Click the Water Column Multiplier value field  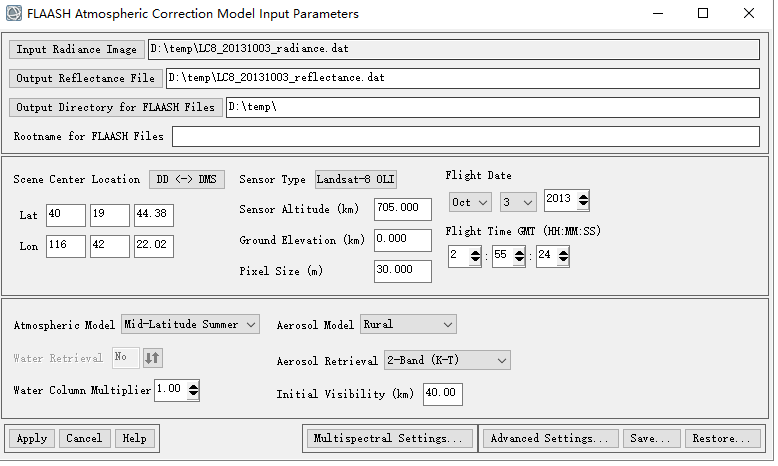(x=171, y=391)
